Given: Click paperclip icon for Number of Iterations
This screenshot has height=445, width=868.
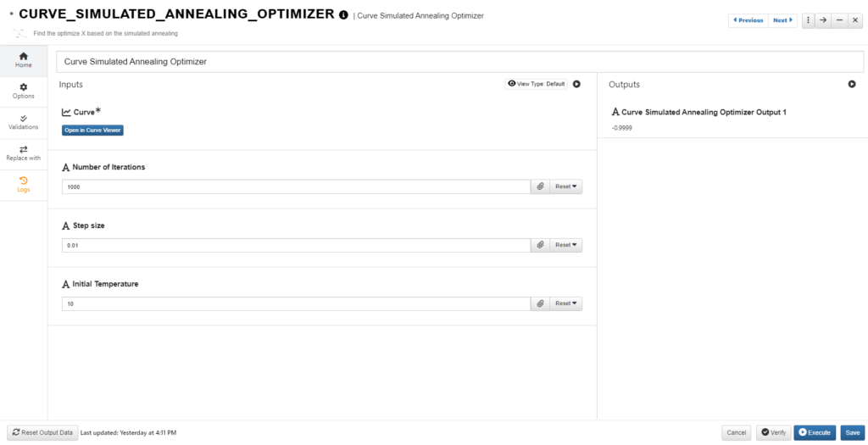Looking at the screenshot, I should click(540, 186).
